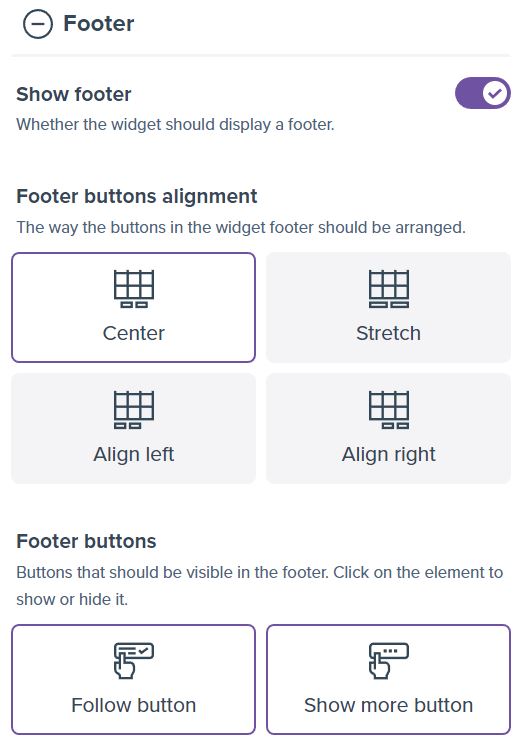Click the Footer section heading
The image size is (526, 746).
pos(98,23)
